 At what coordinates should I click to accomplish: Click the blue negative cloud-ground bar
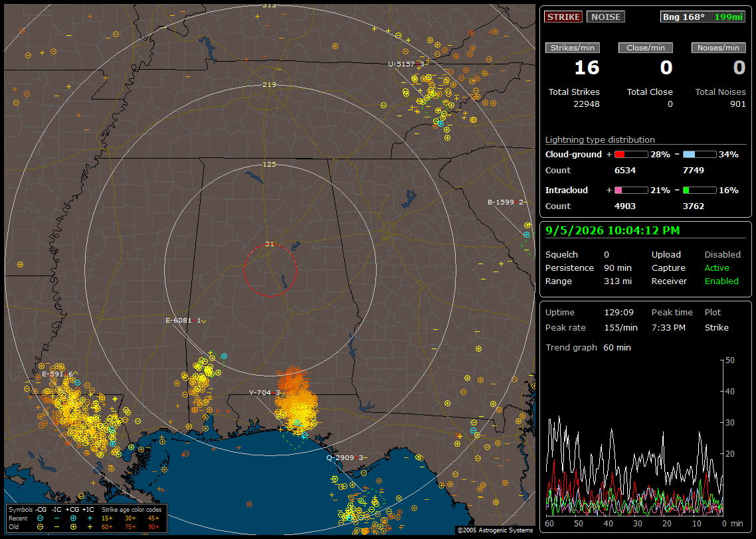[x=700, y=155]
